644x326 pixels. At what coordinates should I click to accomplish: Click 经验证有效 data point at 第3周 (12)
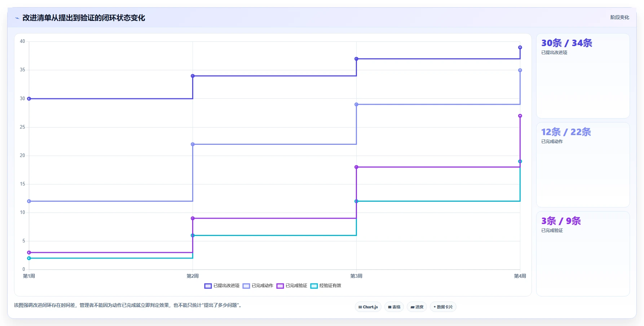coord(356,201)
